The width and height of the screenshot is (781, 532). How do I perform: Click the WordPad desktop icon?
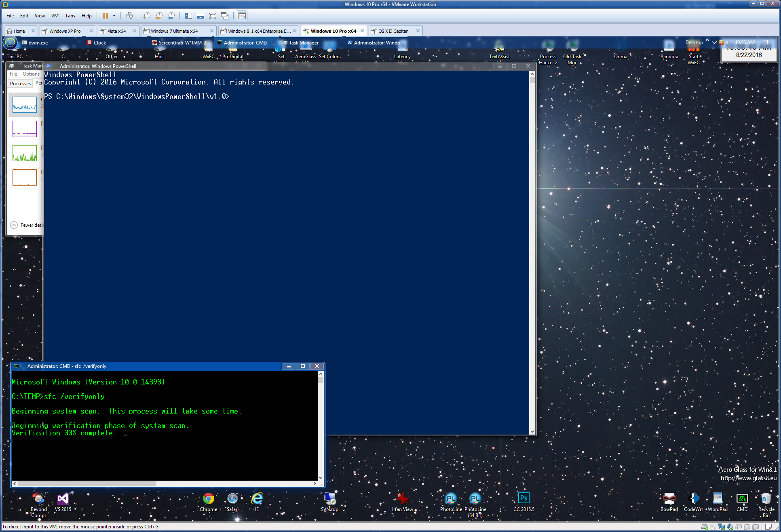(x=718, y=502)
